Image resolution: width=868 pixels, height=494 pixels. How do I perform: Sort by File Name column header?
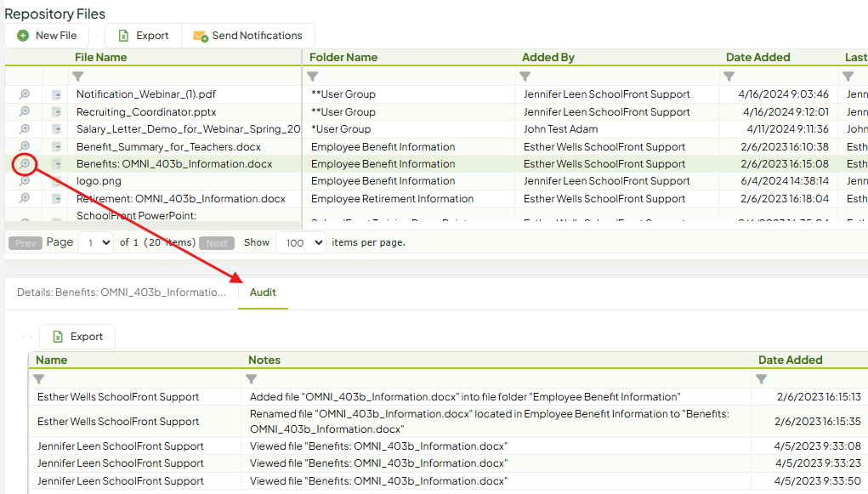pos(101,58)
